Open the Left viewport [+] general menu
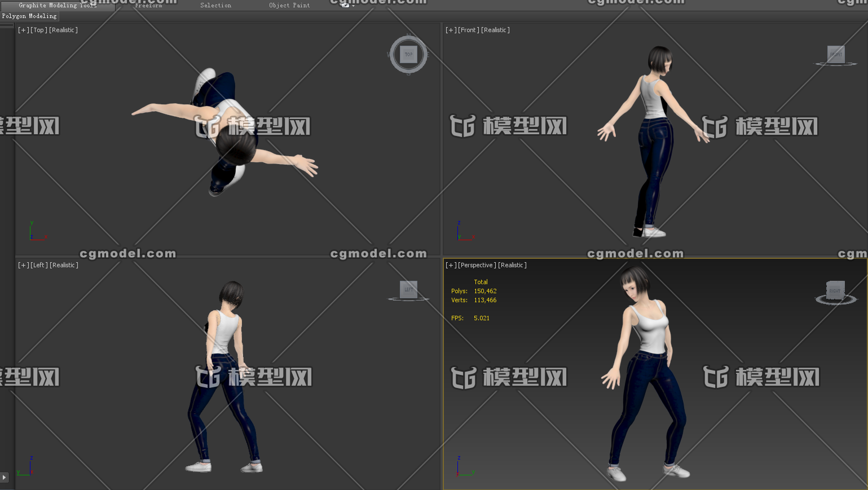Viewport: 868px width, 490px height. tap(23, 265)
